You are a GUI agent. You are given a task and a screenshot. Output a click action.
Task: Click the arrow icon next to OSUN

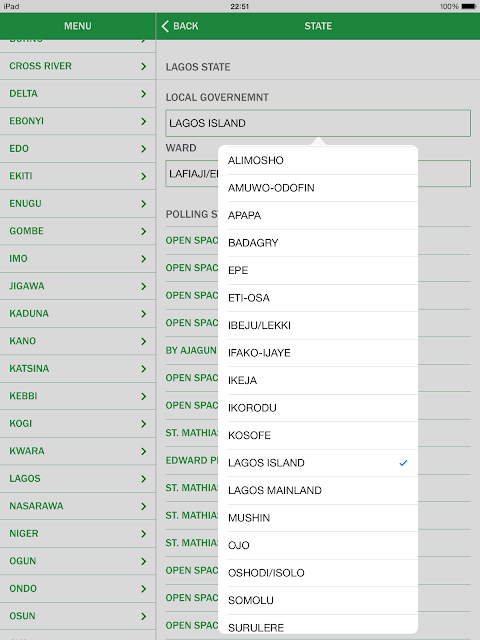coord(144,616)
